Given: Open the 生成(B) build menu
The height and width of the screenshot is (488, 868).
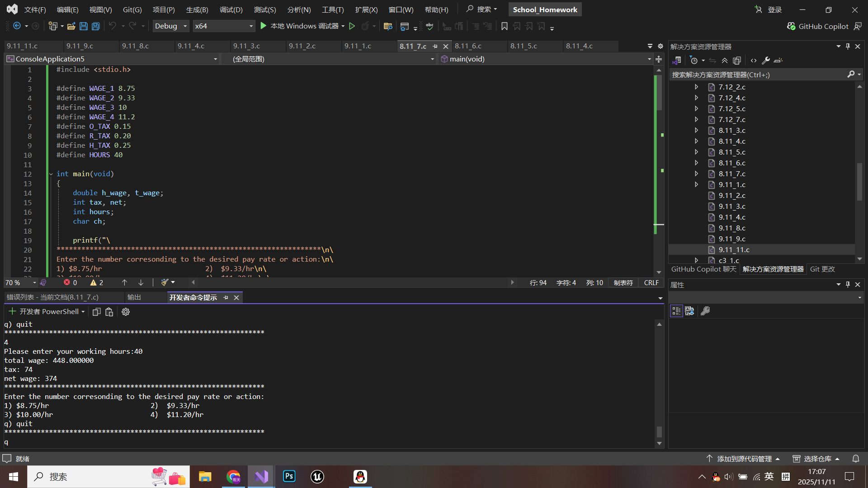Looking at the screenshot, I should pos(197,9).
